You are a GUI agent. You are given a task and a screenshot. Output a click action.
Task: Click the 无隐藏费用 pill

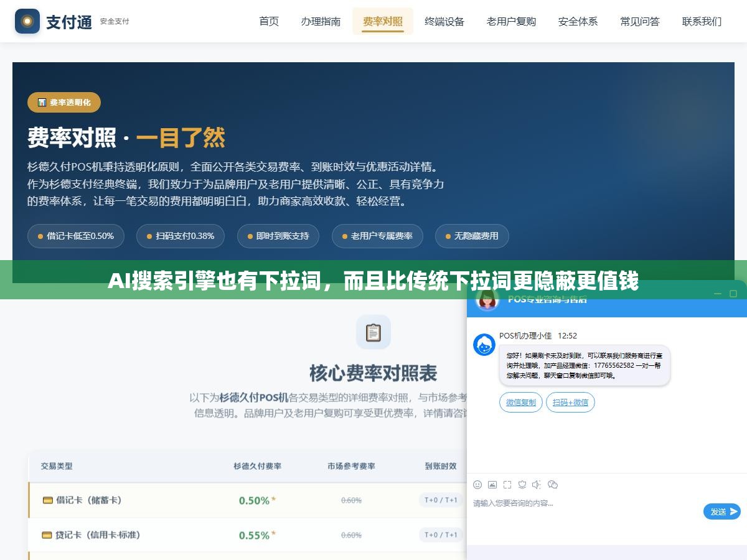pyautogui.click(x=472, y=236)
